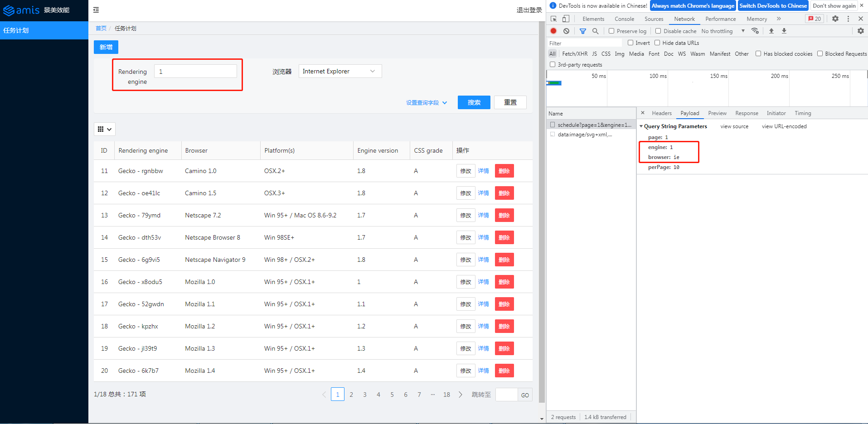Viewport: 868px width, 424px height.
Task: Focus the network Filter text box
Action: 585,43
